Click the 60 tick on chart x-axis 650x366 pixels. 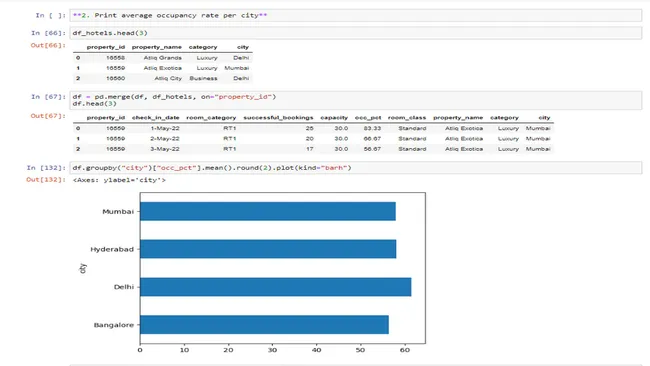pyautogui.click(x=405, y=350)
